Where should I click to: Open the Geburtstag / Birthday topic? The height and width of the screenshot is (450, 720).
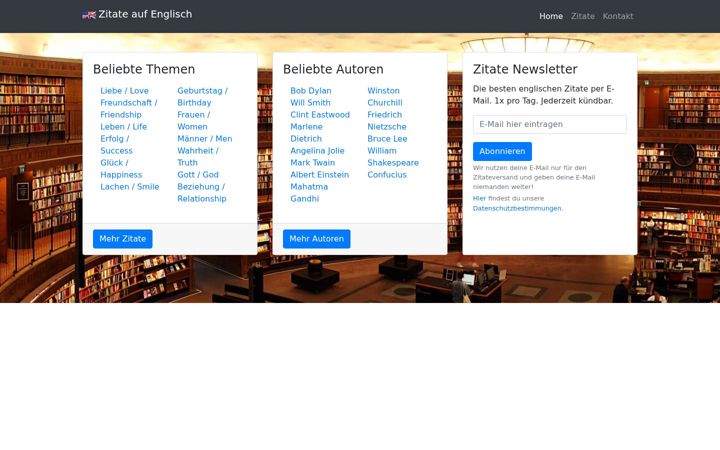(x=202, y=97)
